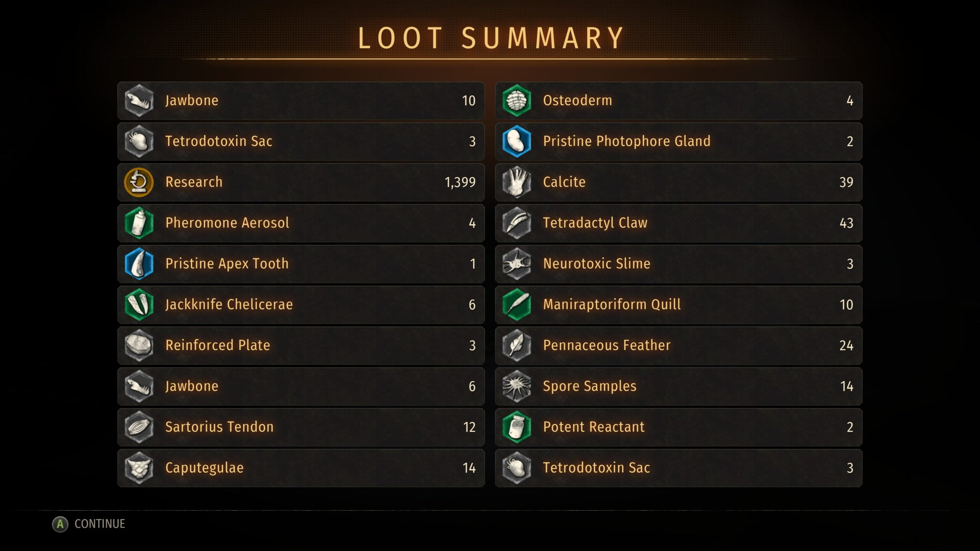Select the Tetradactyl Claw entry
Viewport: 980px width, 551px height.
click(678, 223)
